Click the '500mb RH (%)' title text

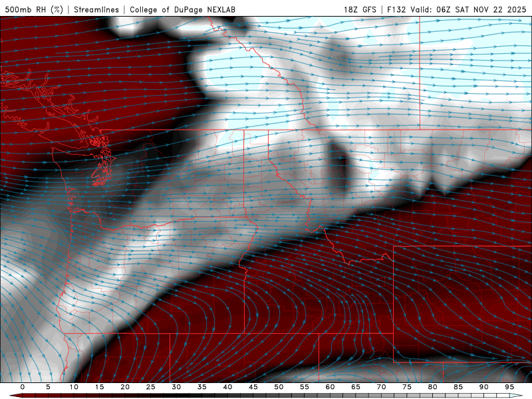(x=34, y=9)
